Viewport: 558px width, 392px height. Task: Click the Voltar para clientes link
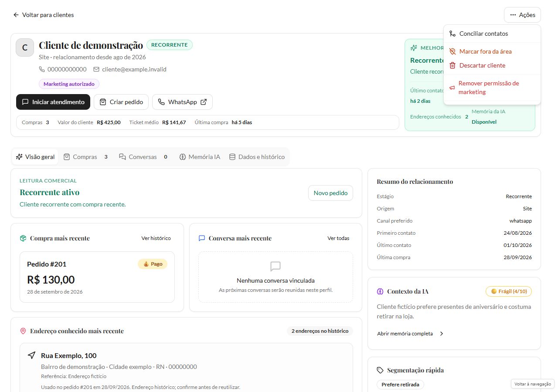44,15
